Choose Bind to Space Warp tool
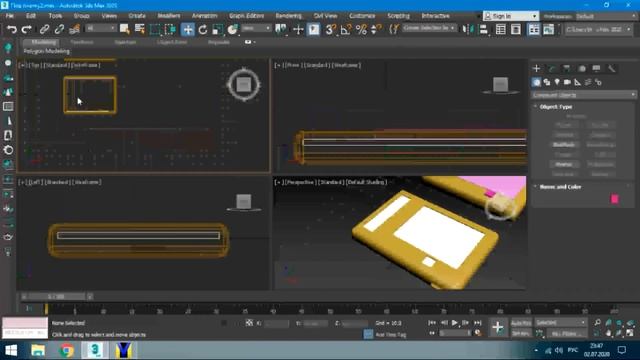 click(x=74, y=29)
